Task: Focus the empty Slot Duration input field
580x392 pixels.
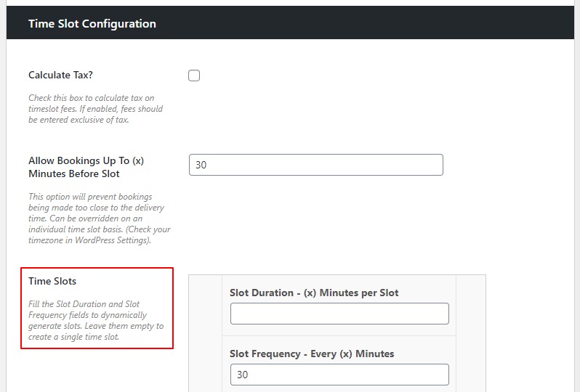Action: click(x=339, y=314)
